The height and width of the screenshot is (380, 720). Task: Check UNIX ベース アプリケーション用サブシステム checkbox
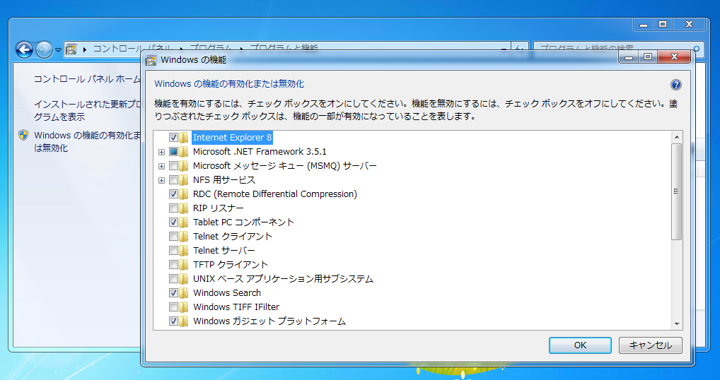tap(173, 279)
